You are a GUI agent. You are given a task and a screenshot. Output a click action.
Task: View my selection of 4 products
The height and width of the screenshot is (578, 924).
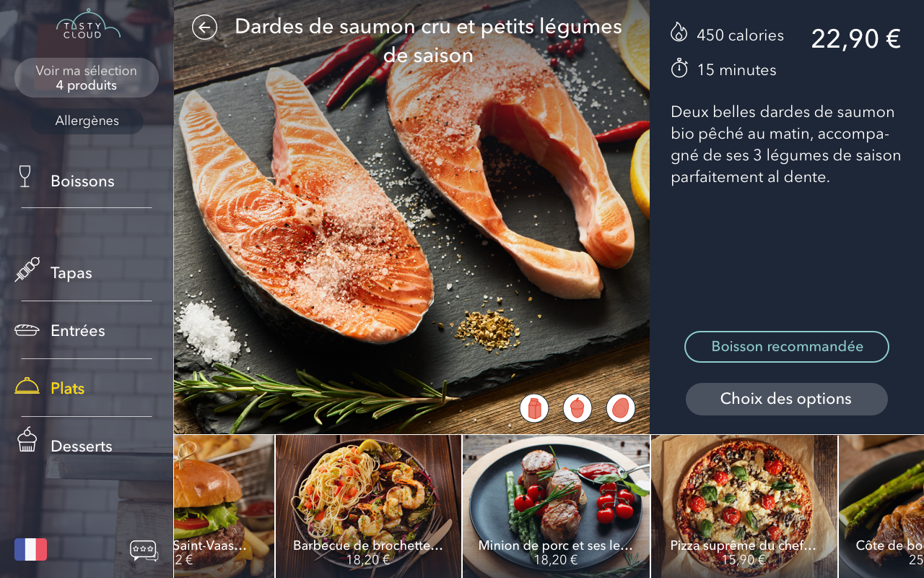click(87, 78)
